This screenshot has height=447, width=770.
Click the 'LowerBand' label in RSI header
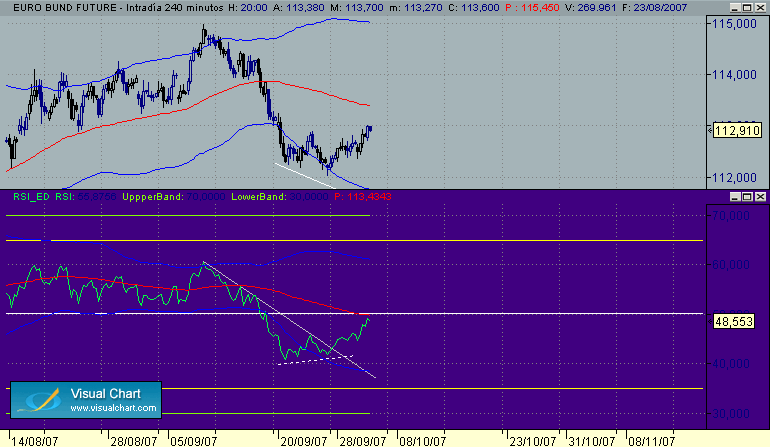pyautogui.click(x=258, y=196)
